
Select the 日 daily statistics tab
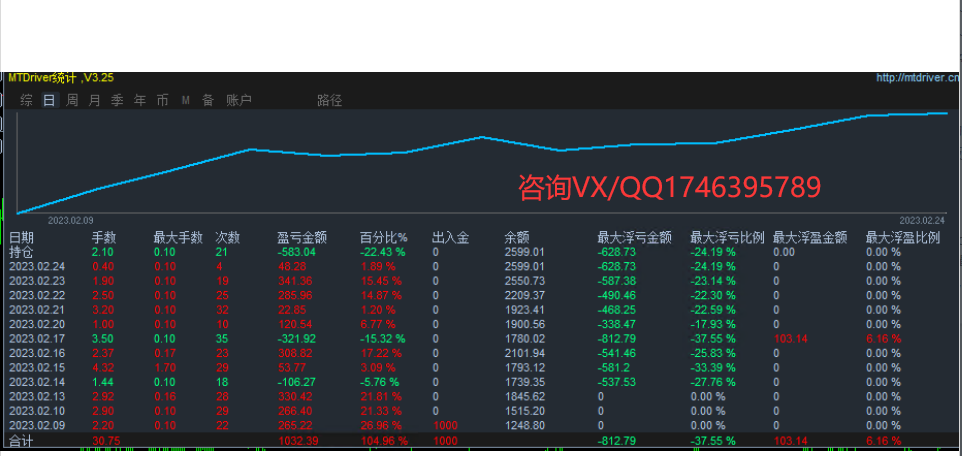pyautogui.click(x=49, y=101)
